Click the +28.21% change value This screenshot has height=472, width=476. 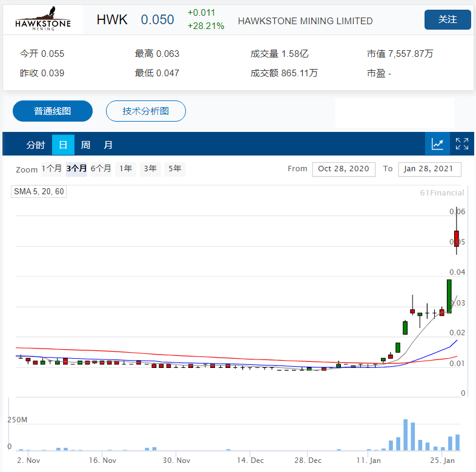click(206, 26)
